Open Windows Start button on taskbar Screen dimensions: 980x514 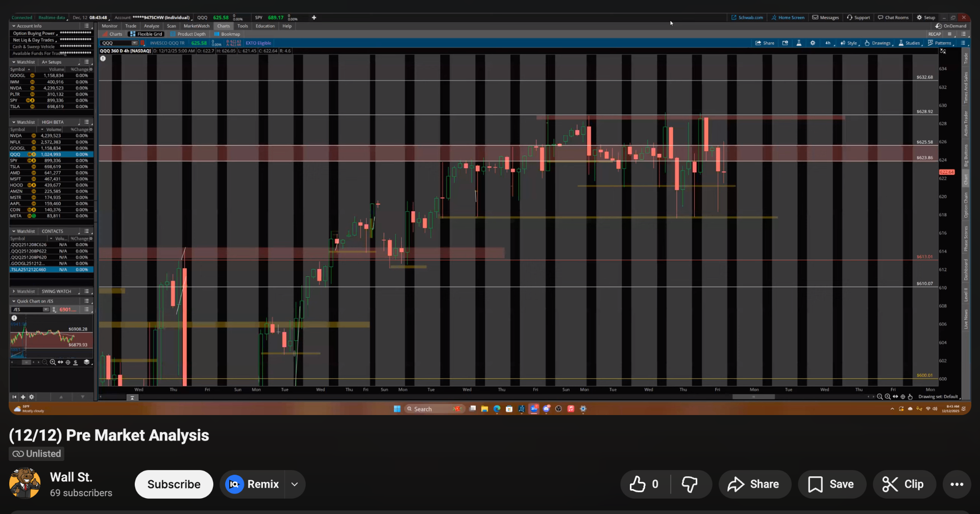(397, 409)
